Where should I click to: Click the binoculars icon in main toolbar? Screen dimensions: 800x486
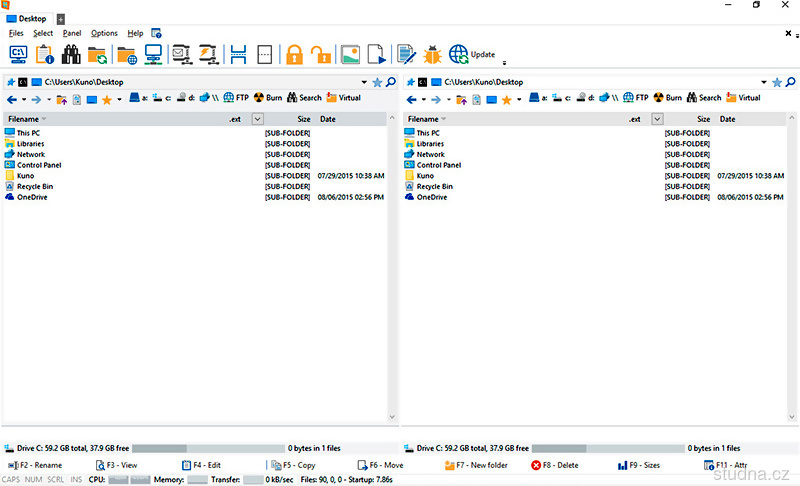[70, 54]
